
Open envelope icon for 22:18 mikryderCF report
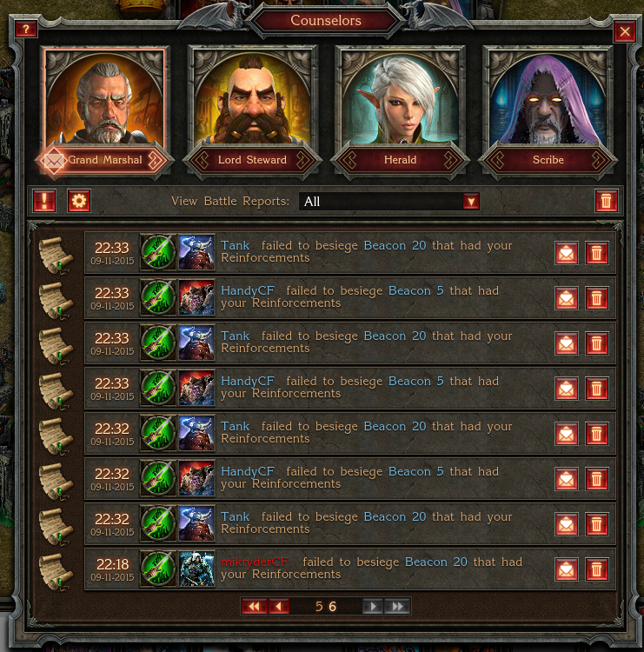point(567,569)
